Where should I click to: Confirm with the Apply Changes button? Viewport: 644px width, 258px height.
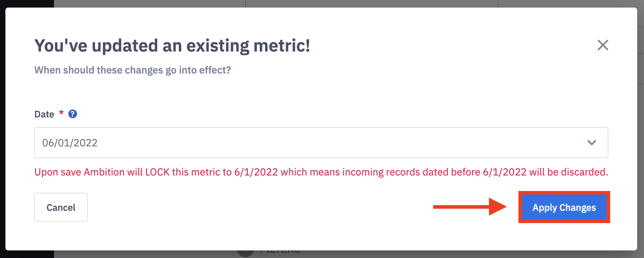point(564,208)
